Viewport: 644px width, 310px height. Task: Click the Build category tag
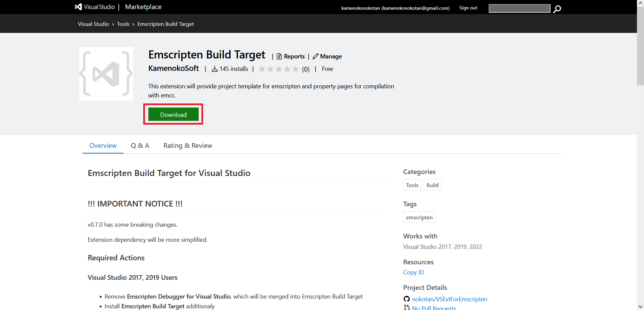click(432, 185)
